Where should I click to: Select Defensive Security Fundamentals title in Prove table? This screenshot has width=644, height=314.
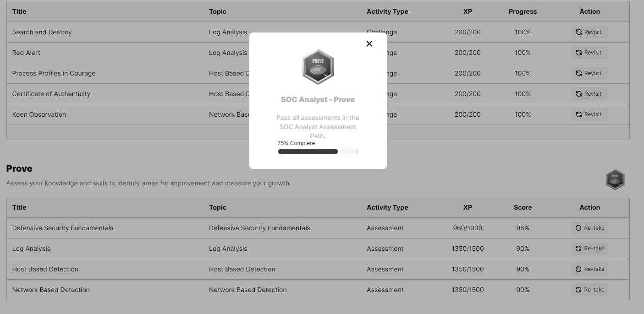tap(62, 228)
